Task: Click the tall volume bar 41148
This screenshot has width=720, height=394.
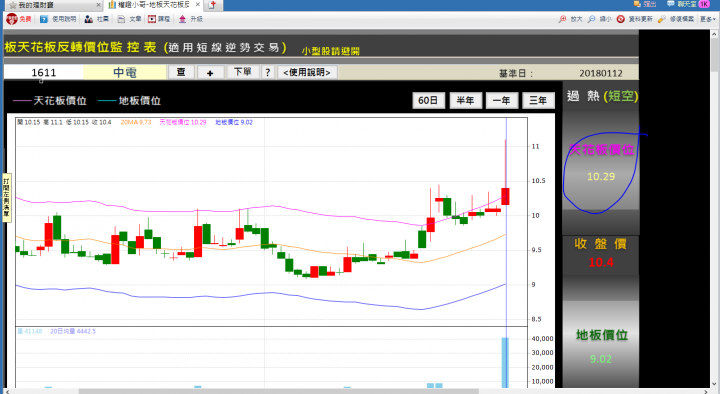Action: [505, 363]
